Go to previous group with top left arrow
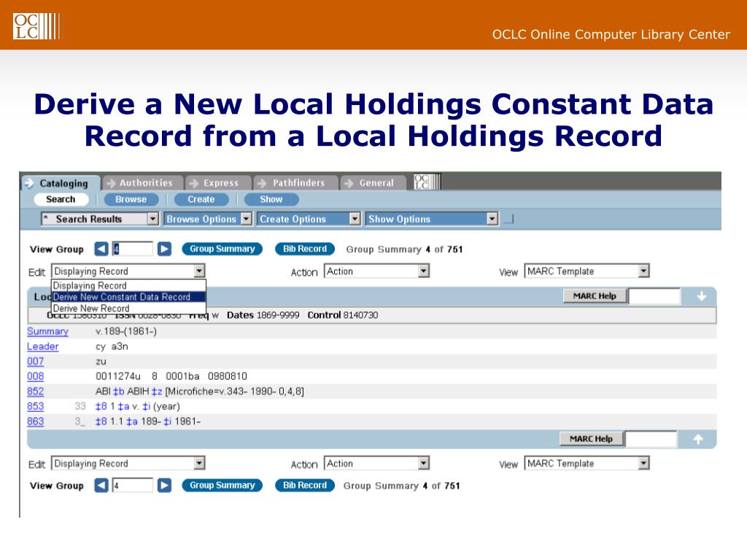Viewport: 747px width, 560px height. 101,249
